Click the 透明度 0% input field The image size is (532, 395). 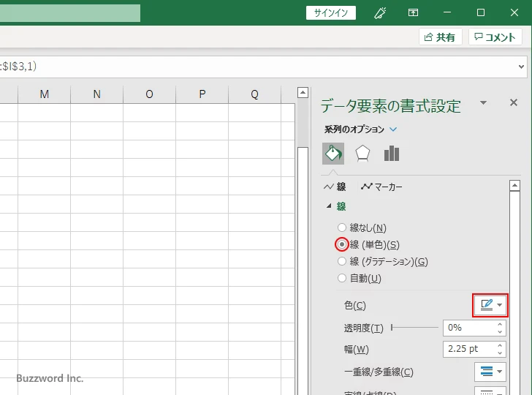[x=470, y=328]
